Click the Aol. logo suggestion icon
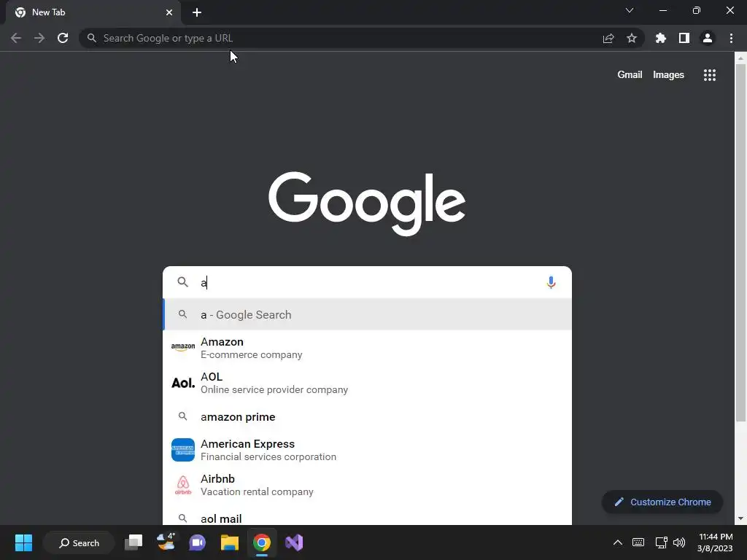The image size is (747, 560). (x=183, y=383)
